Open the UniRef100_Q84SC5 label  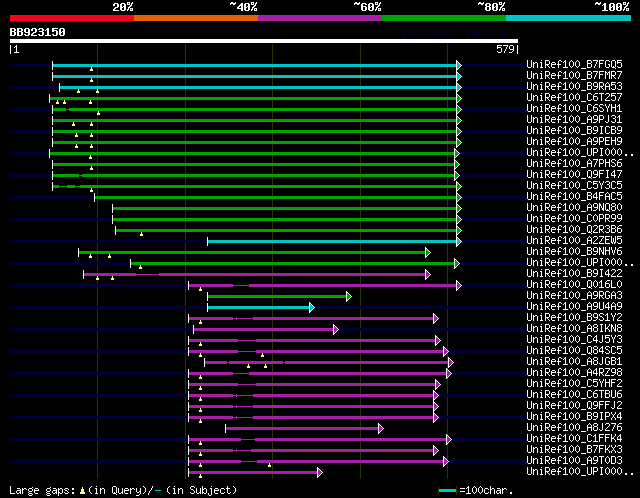click(x=574, y=351)
